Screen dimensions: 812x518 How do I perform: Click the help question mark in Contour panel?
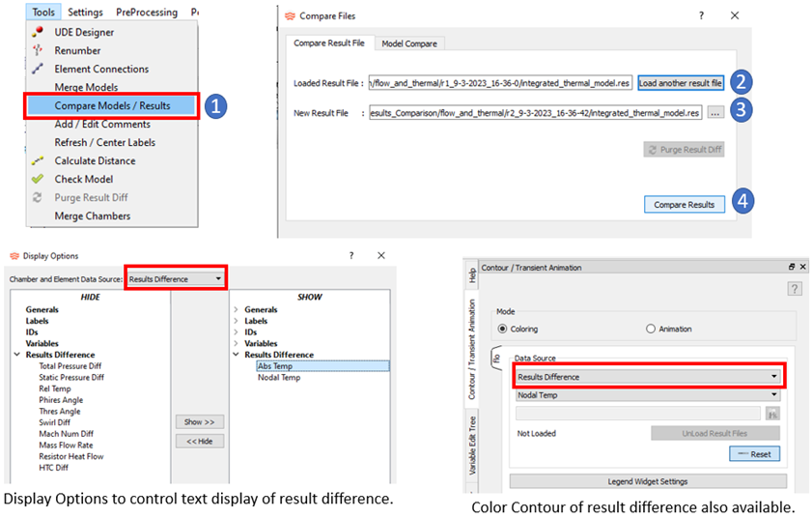pos(795,288)
